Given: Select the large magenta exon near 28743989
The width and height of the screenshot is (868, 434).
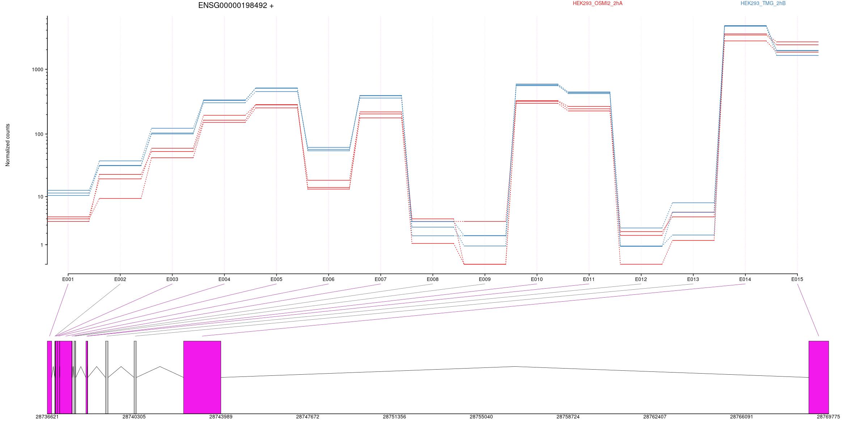Looking at the screenshot, I should (x=202, y=377).
